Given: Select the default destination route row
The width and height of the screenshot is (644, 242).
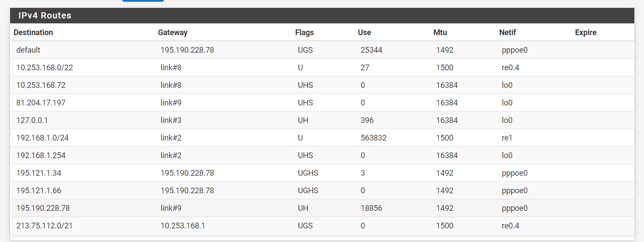Looking at the screenshot, I should coord(28,50).
